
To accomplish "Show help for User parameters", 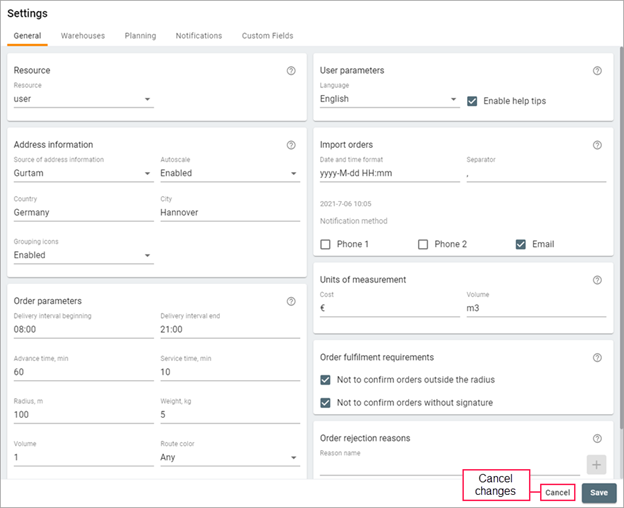I will coord(597,71).
